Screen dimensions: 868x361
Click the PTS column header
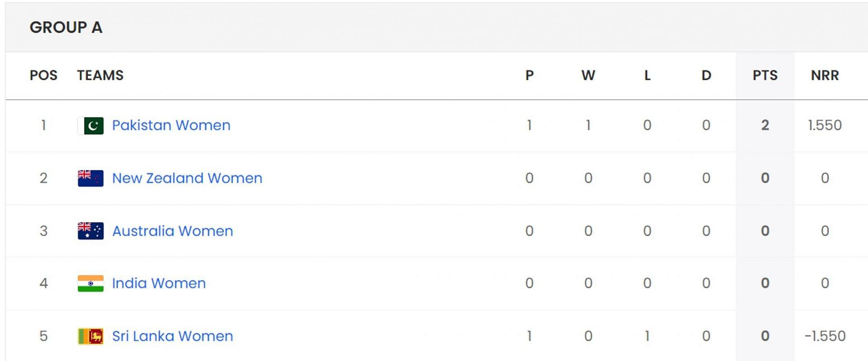765,75
